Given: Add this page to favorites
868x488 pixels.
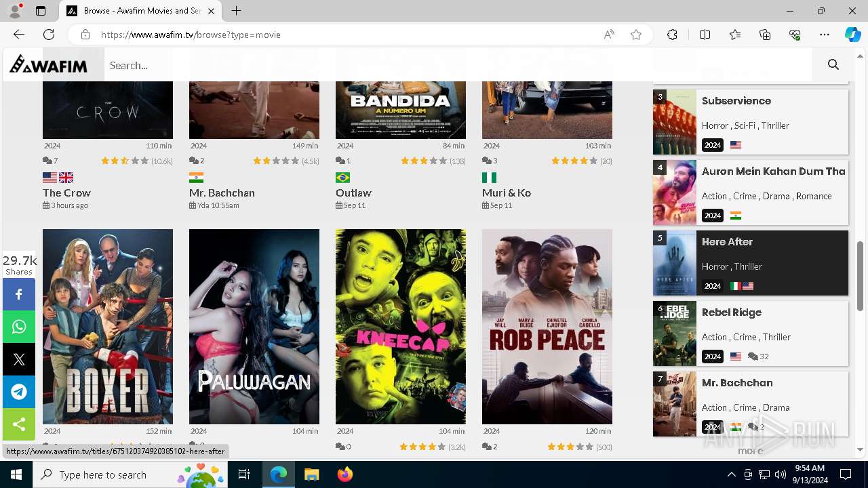Looking at the screenshot, I should tap(636, 35).
